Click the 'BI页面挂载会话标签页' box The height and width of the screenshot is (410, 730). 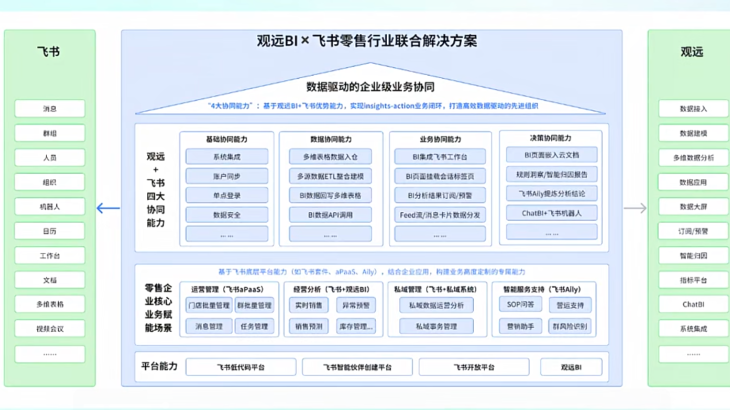tap(440, 176)
